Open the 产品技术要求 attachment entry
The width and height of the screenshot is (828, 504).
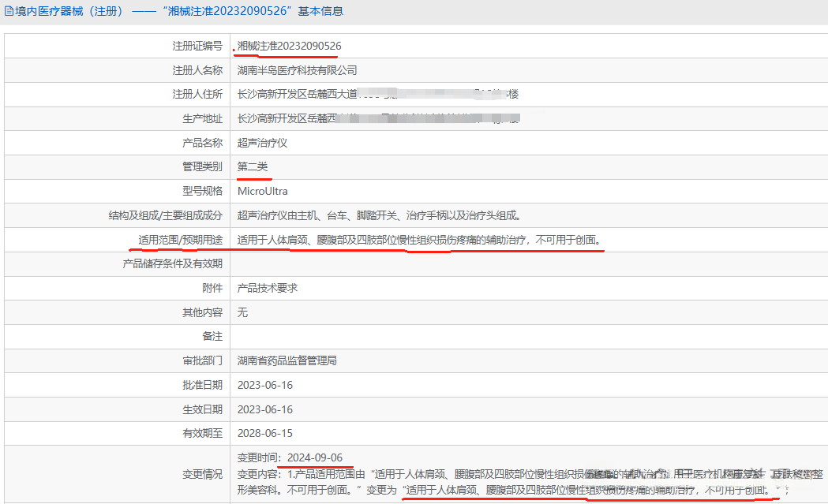click(x=268, y=288)
